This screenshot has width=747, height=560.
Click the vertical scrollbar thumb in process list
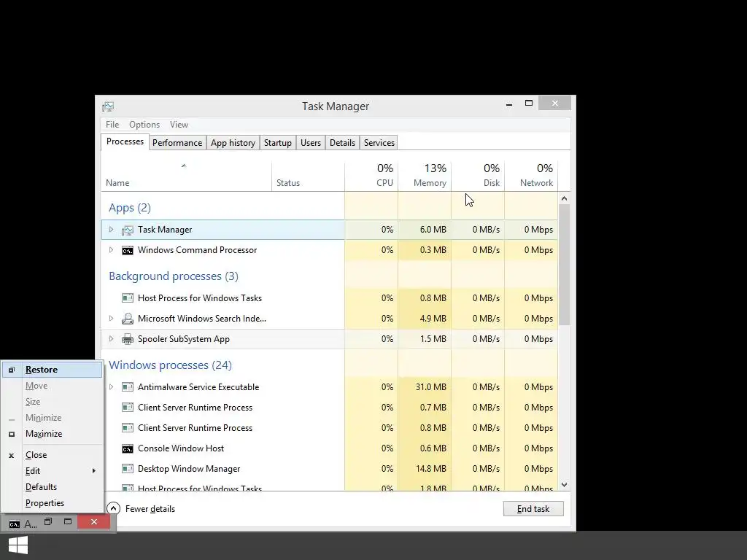tap(564, 265)
